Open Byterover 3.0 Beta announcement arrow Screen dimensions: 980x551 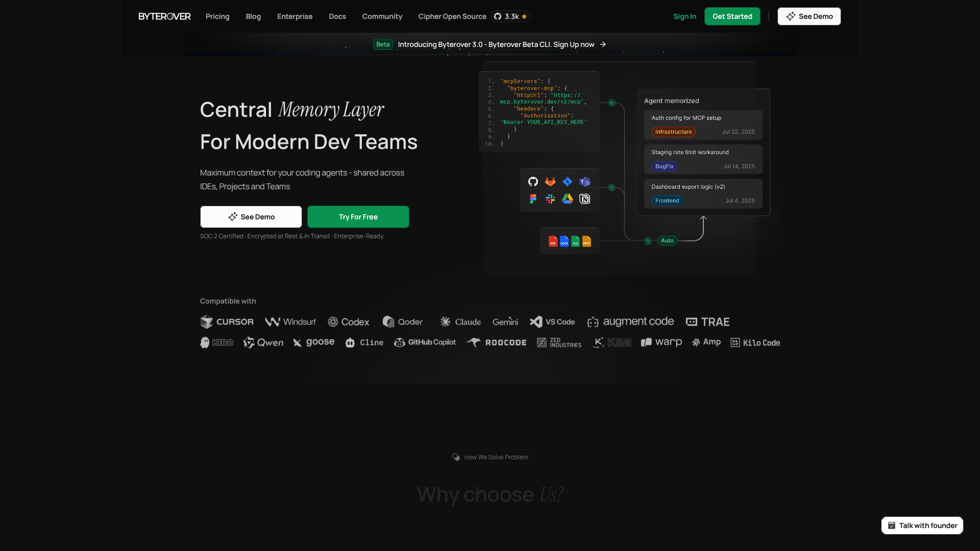coord(603,44)
